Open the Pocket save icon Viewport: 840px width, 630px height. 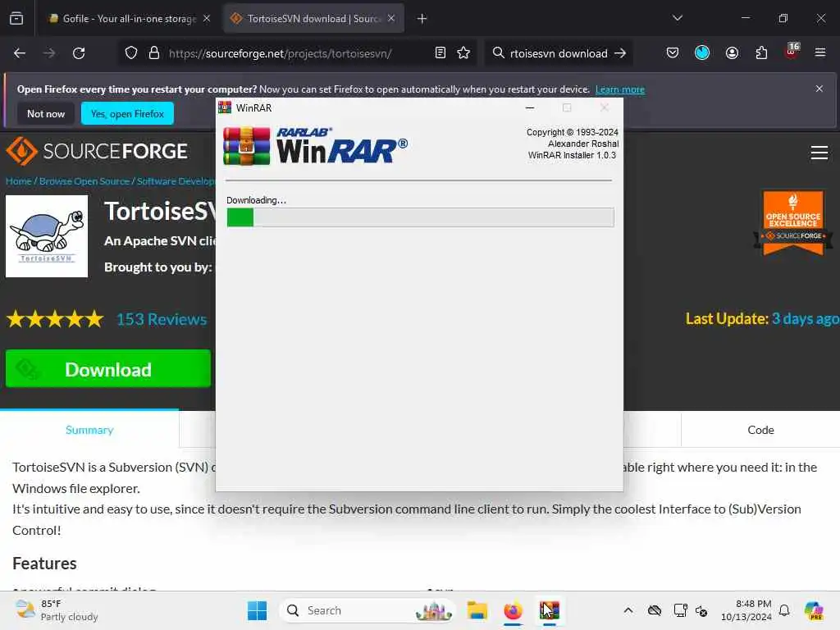673,53
